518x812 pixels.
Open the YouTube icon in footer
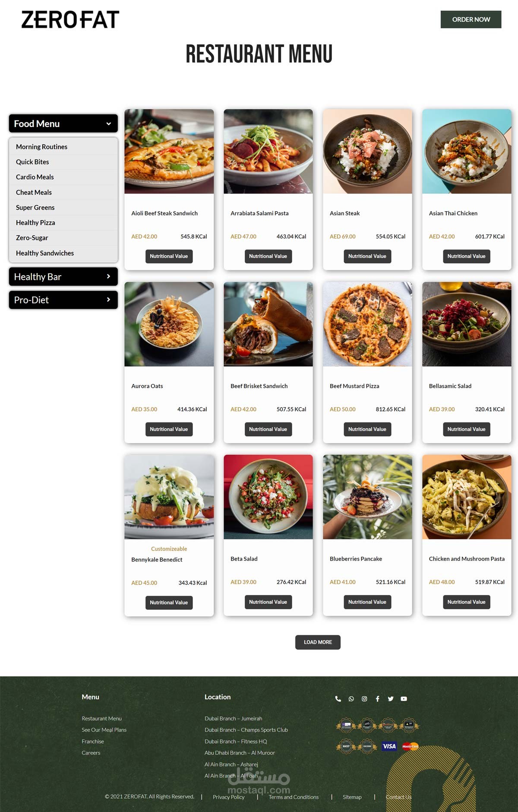point(404,699)
